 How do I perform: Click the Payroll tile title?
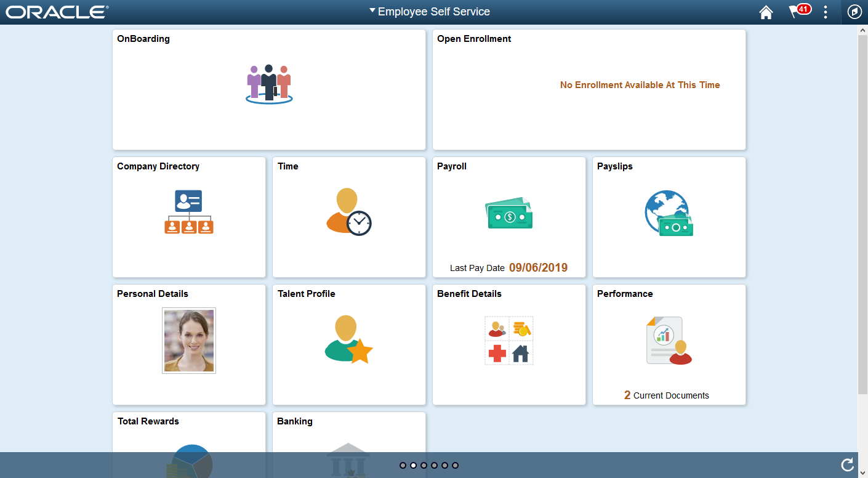452,166
